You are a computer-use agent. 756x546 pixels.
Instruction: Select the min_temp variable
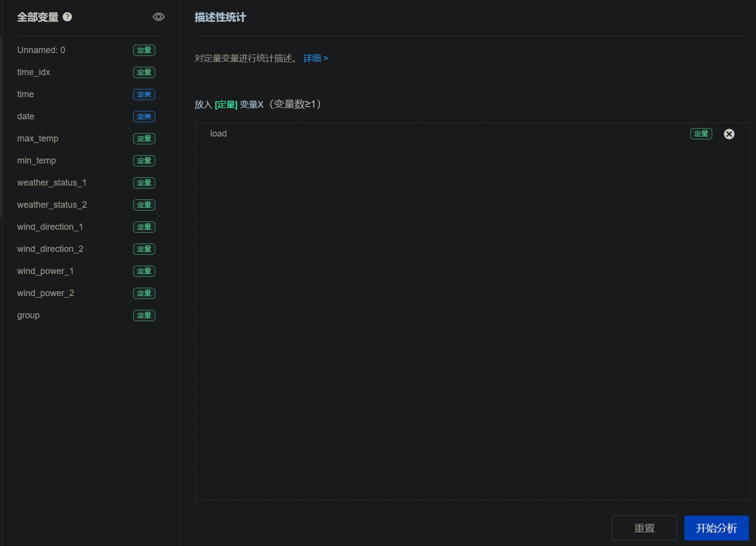point(36,161)
